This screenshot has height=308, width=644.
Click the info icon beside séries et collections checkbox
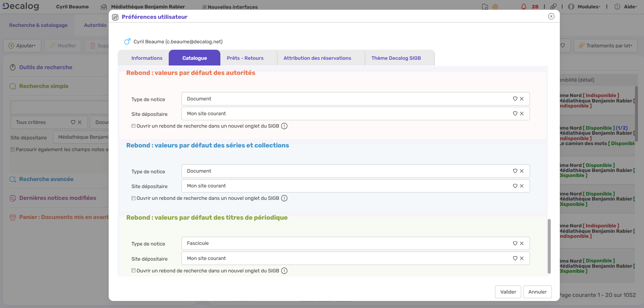284,198
